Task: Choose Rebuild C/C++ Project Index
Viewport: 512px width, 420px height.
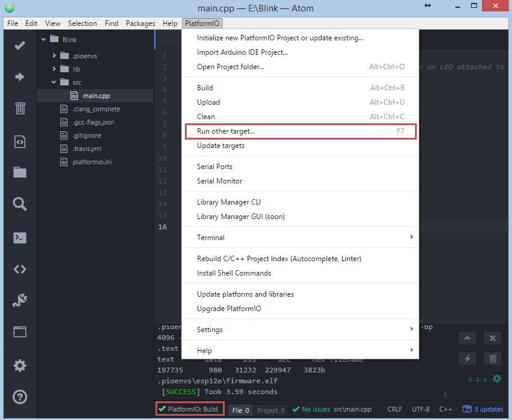Action: [300, 259]
